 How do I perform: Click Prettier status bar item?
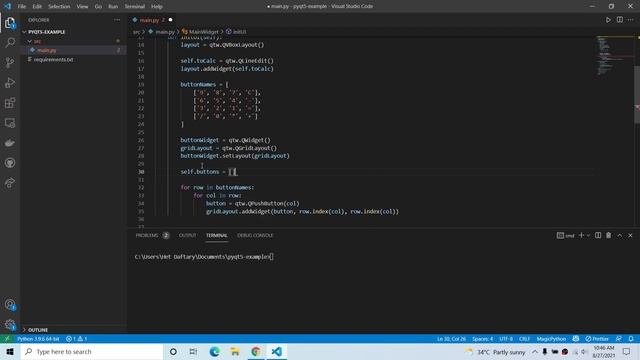coord(597,339)
